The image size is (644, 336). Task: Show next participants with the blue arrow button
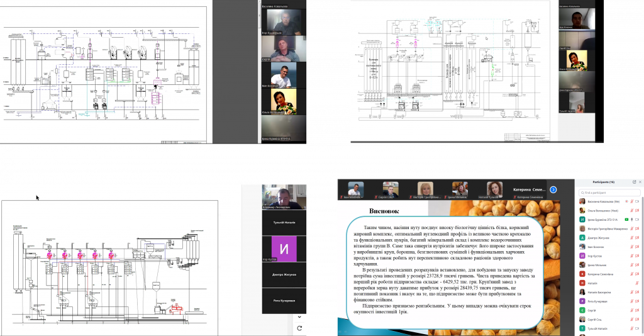tap(553, 189)
